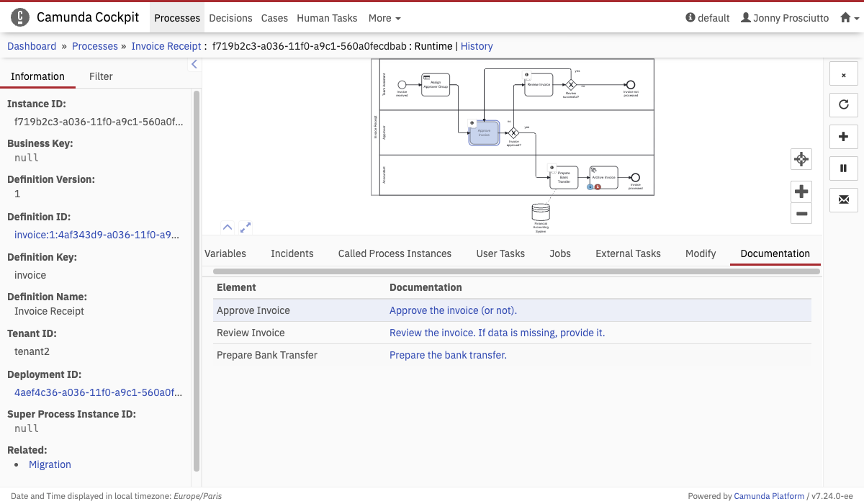Open the More dropdown menu
Viewport: 864px width, 504px height.
pyautogui.click(x=384, y=18)
